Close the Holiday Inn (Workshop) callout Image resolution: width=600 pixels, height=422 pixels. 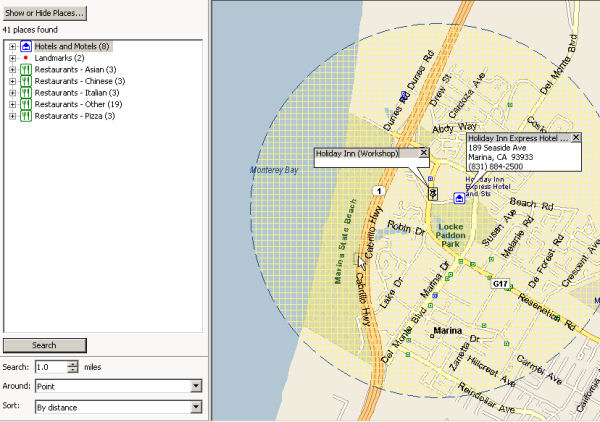coord(424,153)
